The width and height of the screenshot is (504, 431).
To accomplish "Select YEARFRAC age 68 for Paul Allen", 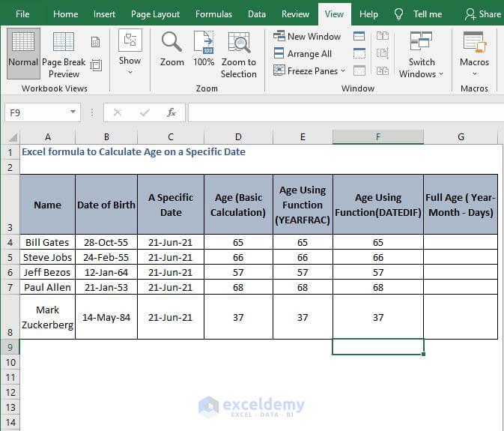I will coord(303,287).
